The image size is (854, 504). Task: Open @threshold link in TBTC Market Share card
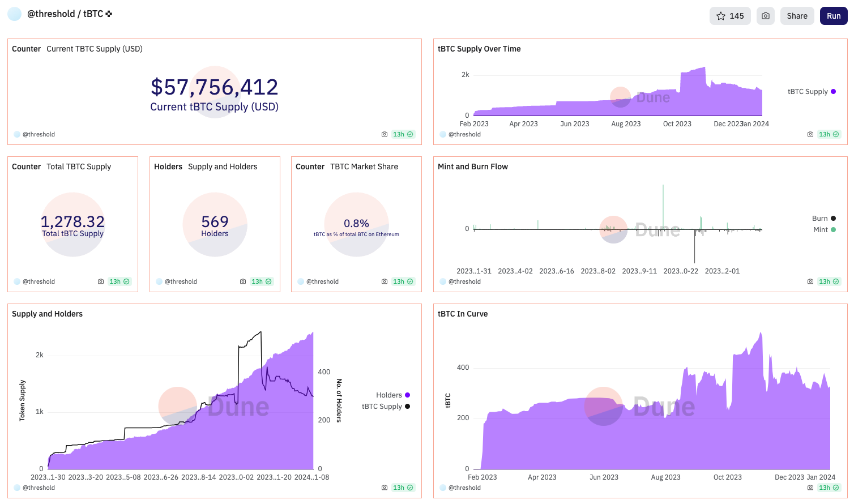(322, 281)
